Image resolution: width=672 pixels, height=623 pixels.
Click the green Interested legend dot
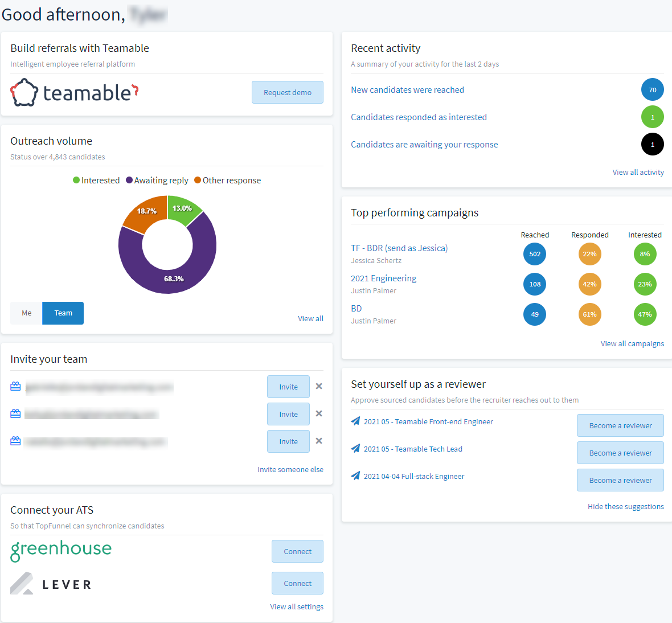tap(75, 180)
